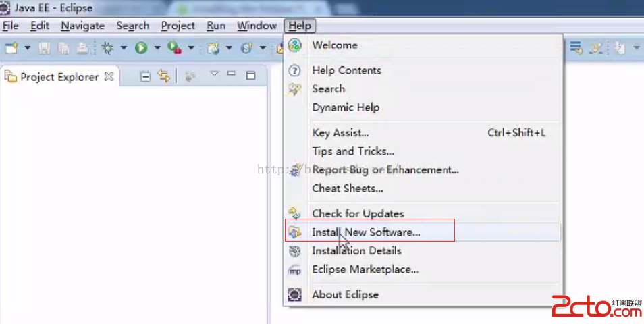Viewport: 644px width, 324px height.
Task: Select Report Bug or Enhancement... entry
Action: pyautogui.click(x=422, y=169)
